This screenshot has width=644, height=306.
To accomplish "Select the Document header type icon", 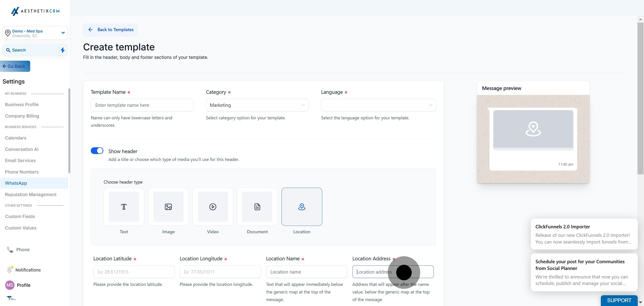I will (x=257, y=207).
